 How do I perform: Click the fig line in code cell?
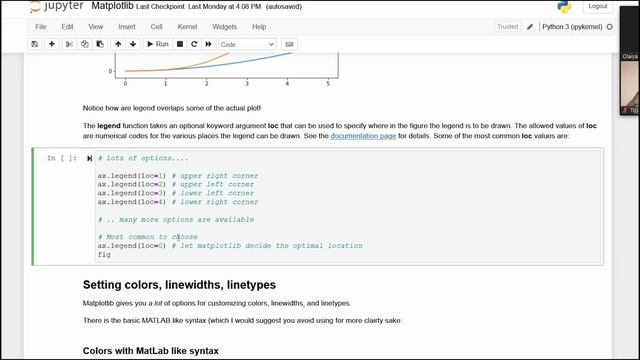tap(104, 254)
